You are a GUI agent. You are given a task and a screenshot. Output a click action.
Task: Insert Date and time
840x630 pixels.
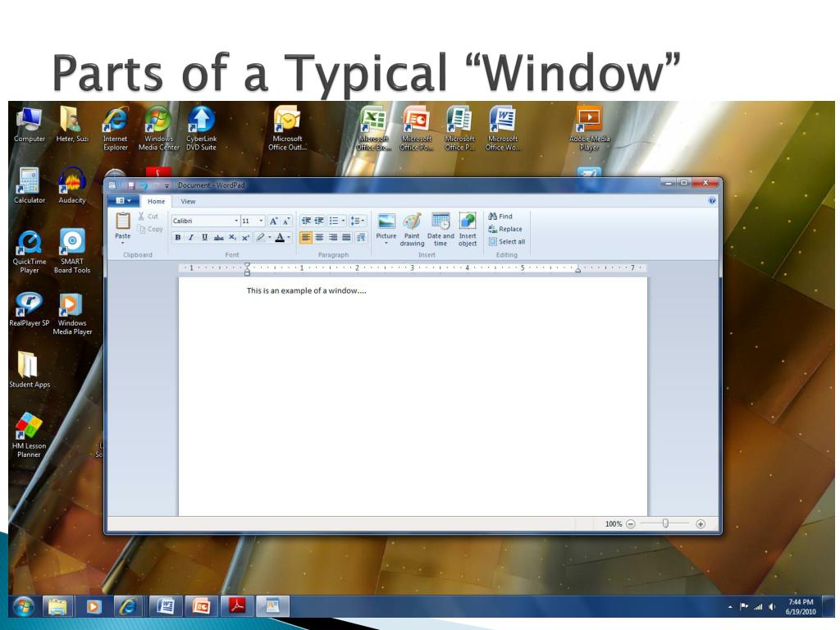[x=441, y=230]
